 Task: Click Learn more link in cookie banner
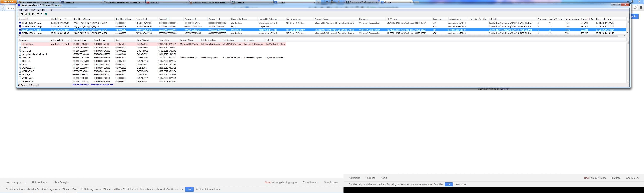460,184
